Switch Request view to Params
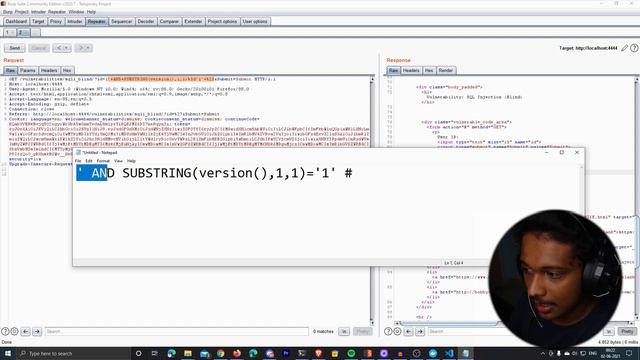Viewport: 640px width, 360px height. point(28,71)
